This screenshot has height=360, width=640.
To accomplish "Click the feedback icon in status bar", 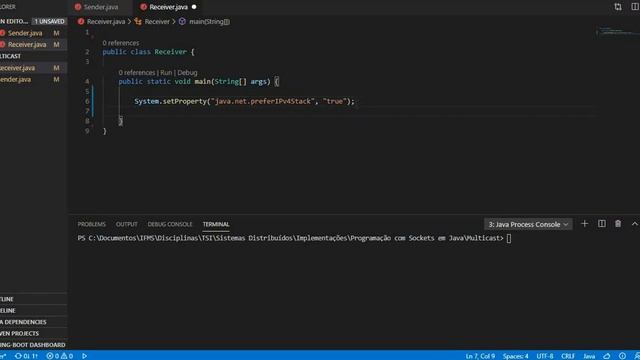I will pos(622,356).
